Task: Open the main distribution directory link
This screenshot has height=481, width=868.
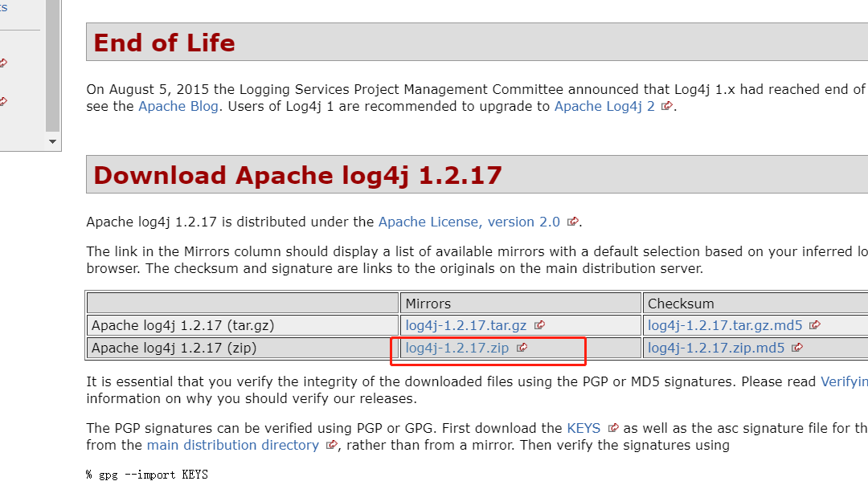Action: tap(233, 445)
